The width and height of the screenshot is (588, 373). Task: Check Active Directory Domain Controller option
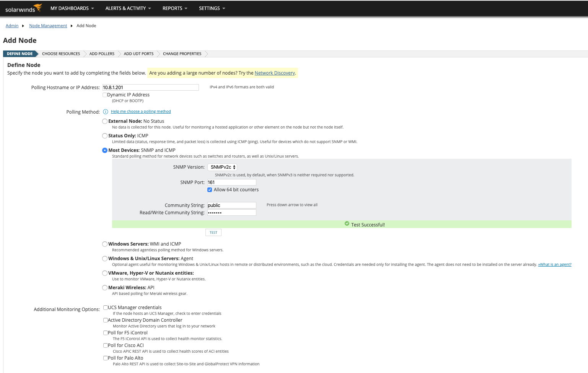point(106,320)
